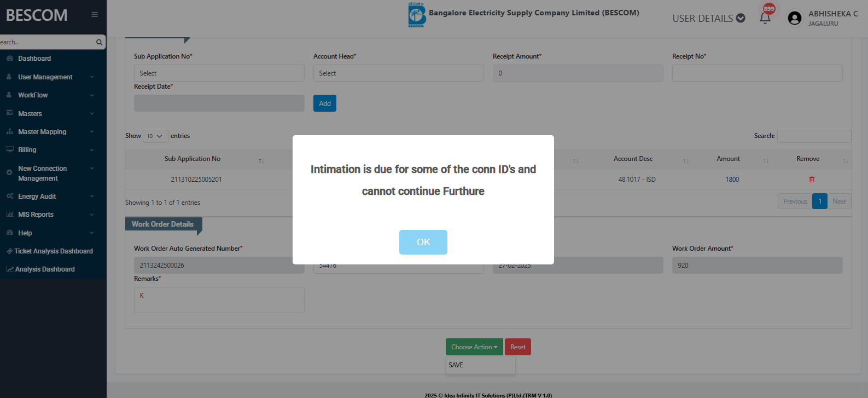Open Ticket Analysis Dashboard menu item
Screen dimensions: 868x398
click(54, 251)
